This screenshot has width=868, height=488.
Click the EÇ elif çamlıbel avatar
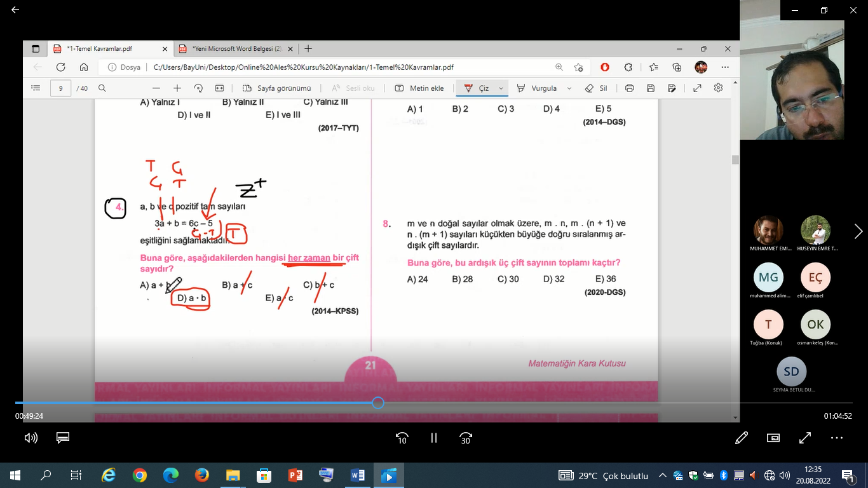[x=815, y=277]
